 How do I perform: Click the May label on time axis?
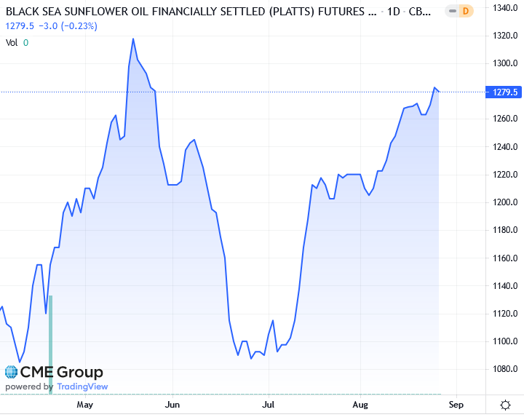coord(85,404)
